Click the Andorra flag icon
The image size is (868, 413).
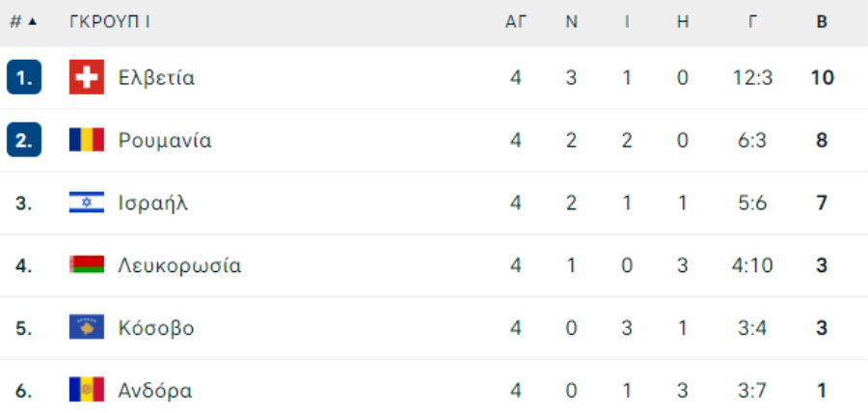point(87,389)
